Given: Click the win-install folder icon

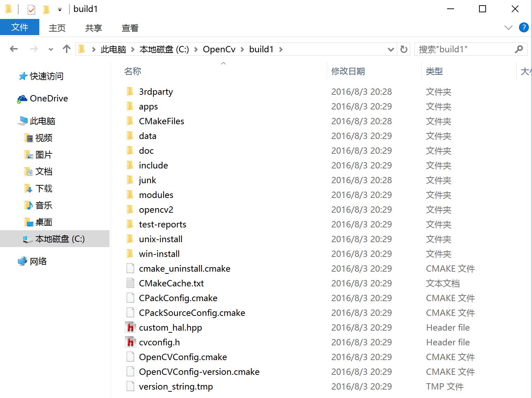Looking at the screenshot, I should pyautogui.click(x=130, y=254).
